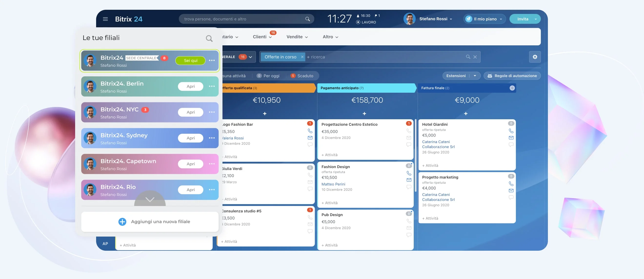Add a deal in Offerta qualificata column
Image resolution: width=644 pixels, height=279 pixels.
(264, 114)
